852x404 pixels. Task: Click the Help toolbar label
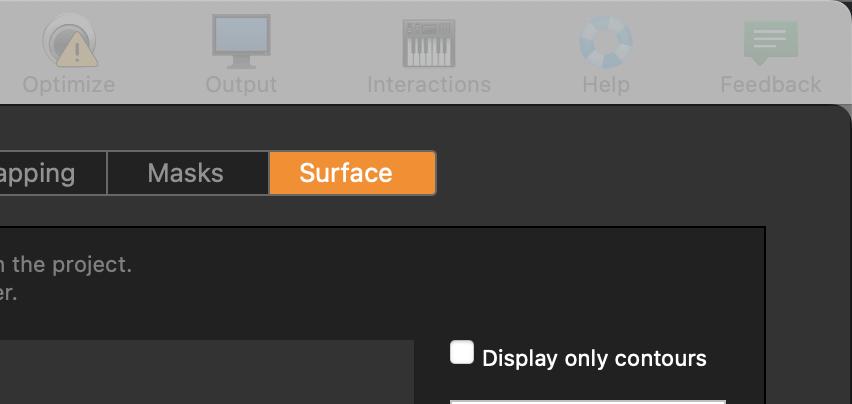605,85
